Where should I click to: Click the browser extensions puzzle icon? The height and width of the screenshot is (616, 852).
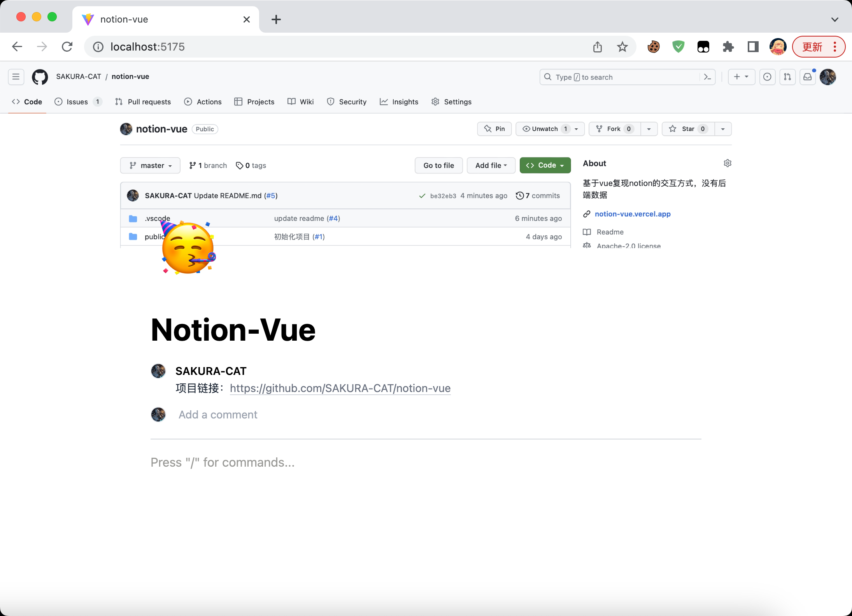click(728, 47)
